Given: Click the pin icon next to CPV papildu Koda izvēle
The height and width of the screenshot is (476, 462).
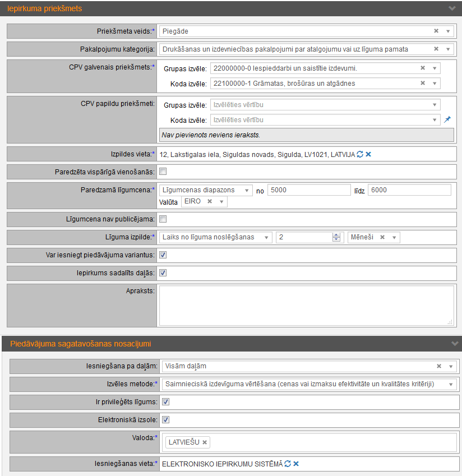Looking at the screenshot, I should coord(447,119).
